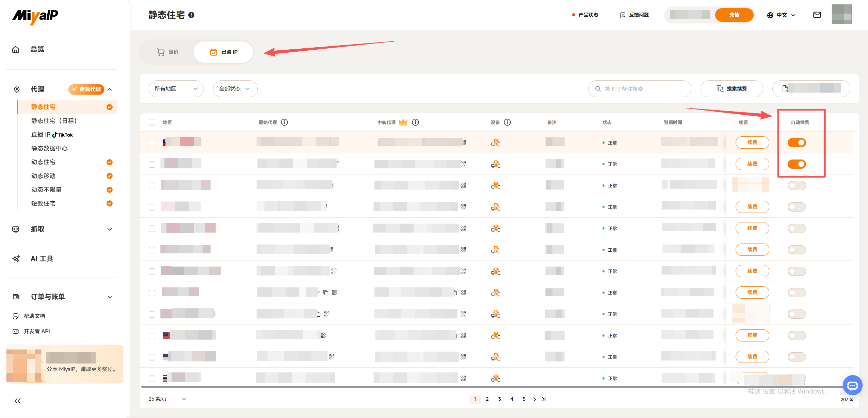
Task: Open the 所有地区 region dropdown
Action: pos(176,89)
